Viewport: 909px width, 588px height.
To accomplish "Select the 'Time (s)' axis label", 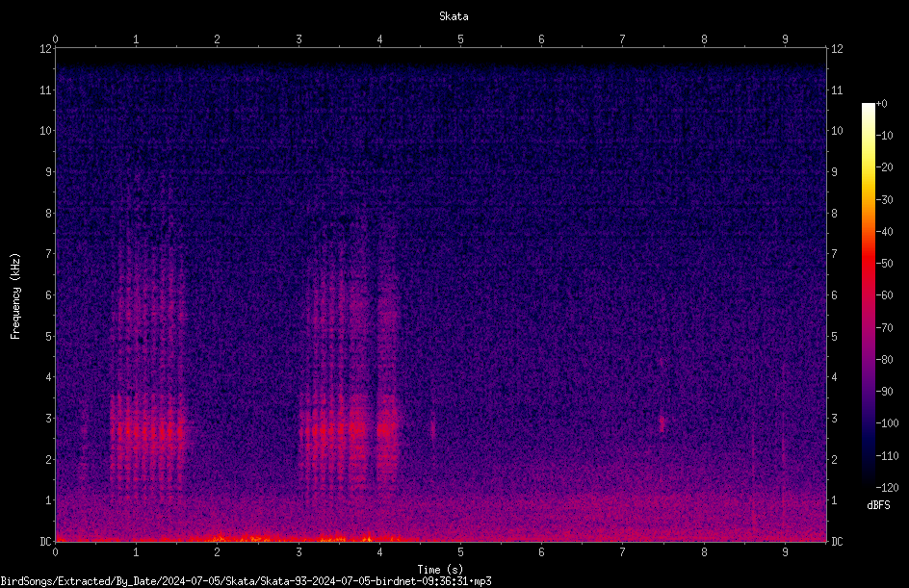I will tap(440, 570).
